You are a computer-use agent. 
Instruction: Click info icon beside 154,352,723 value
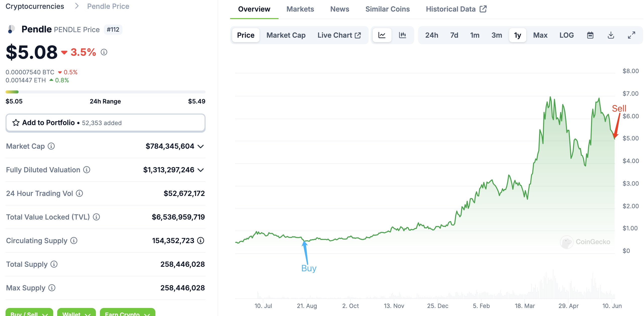click(x=201, y=240)
